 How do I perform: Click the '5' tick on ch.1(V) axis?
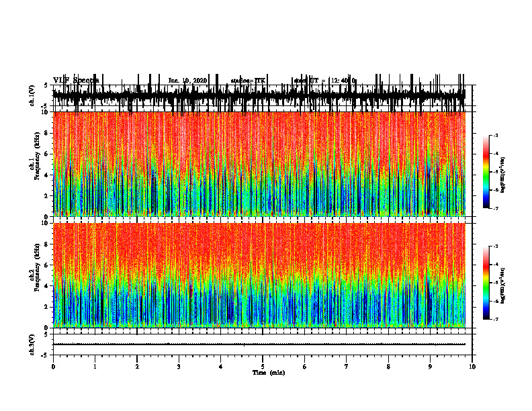[x=46, y=85]
